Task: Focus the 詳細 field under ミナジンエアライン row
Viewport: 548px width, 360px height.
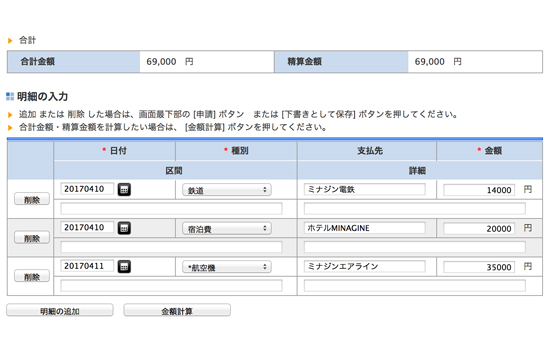Action: [x=414, y=286]
